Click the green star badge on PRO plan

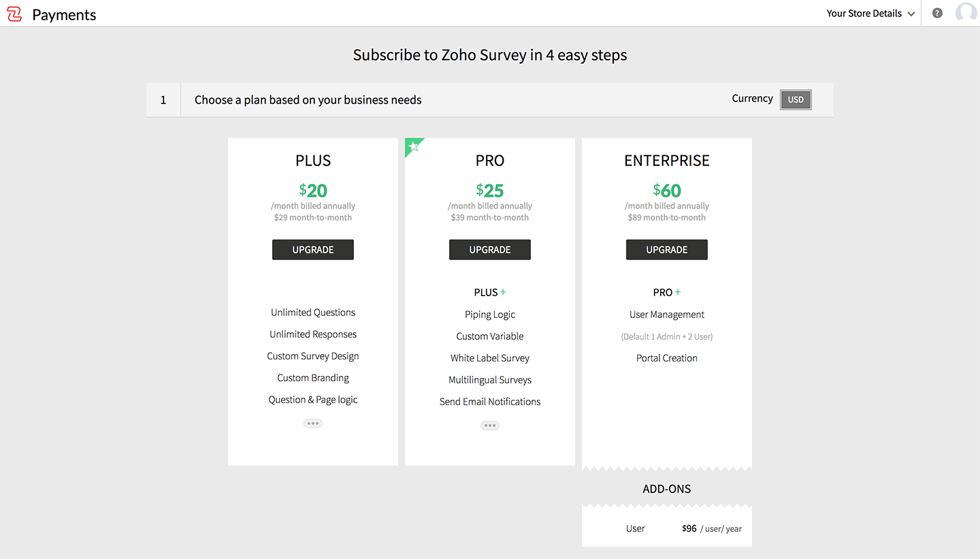click(412, 146)
